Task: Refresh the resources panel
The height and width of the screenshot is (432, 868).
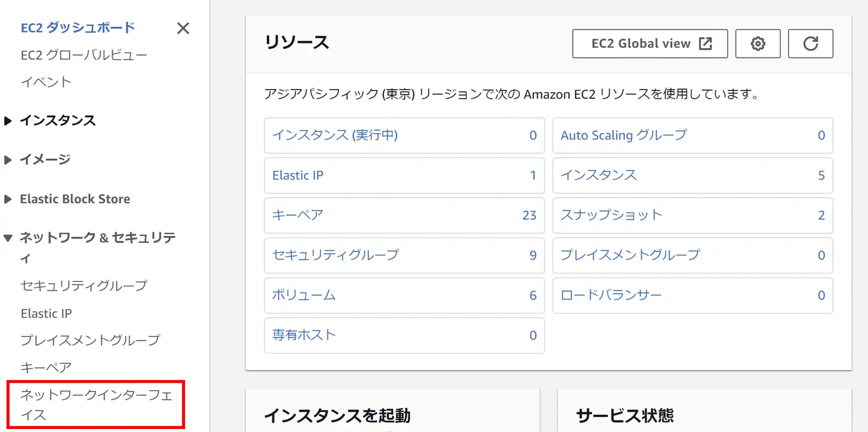Action: pyautogui.click(x=810, y=44)
